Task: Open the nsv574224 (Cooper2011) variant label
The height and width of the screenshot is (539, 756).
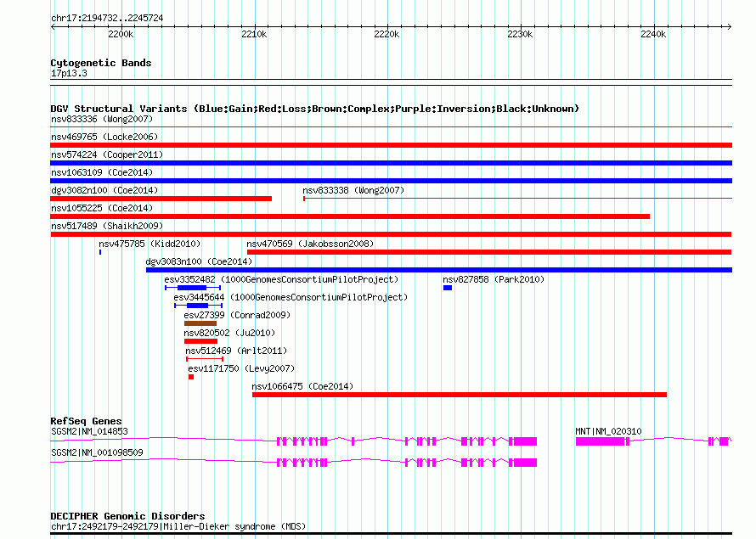Action: point(107,154)
